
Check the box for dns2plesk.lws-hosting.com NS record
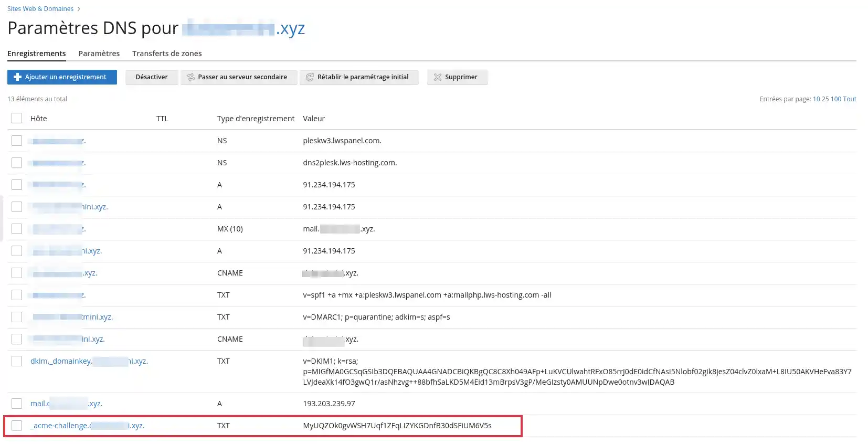pyautogui.click(x=17, y=163)
